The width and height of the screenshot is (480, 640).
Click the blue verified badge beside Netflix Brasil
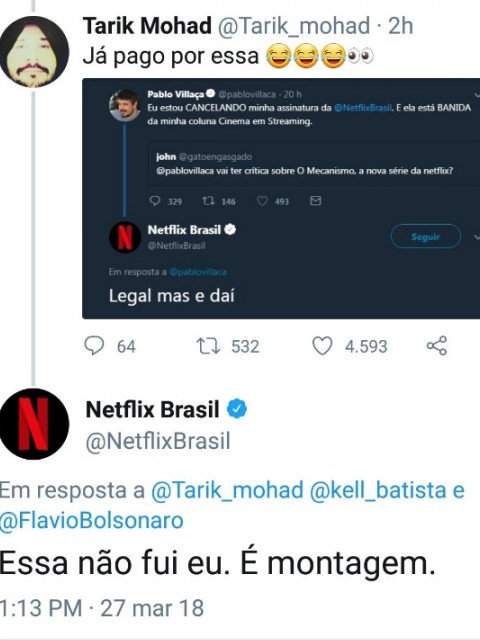click(237, 409)
